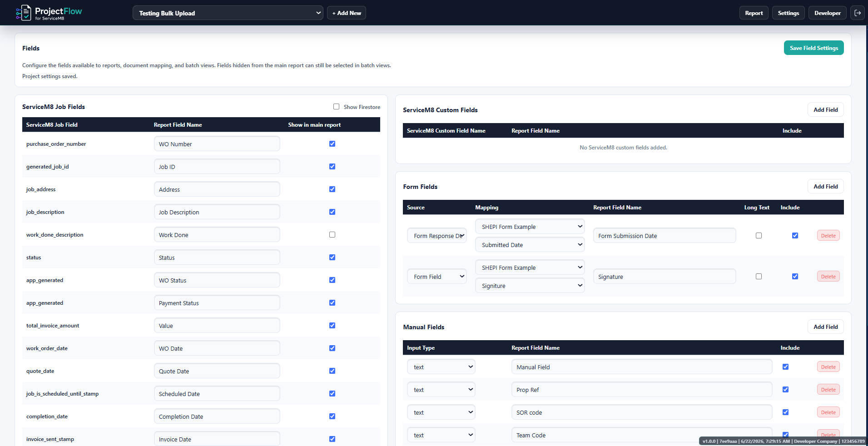
Task: Click the job_is_scheduled_until_stamp field label
Action: pyautogui.click(x=62, y=394)
